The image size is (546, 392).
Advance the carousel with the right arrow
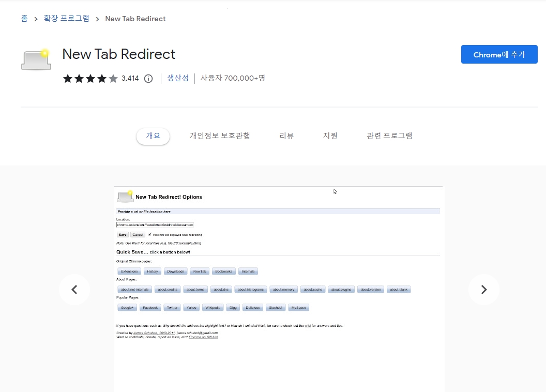coord(484,290)
